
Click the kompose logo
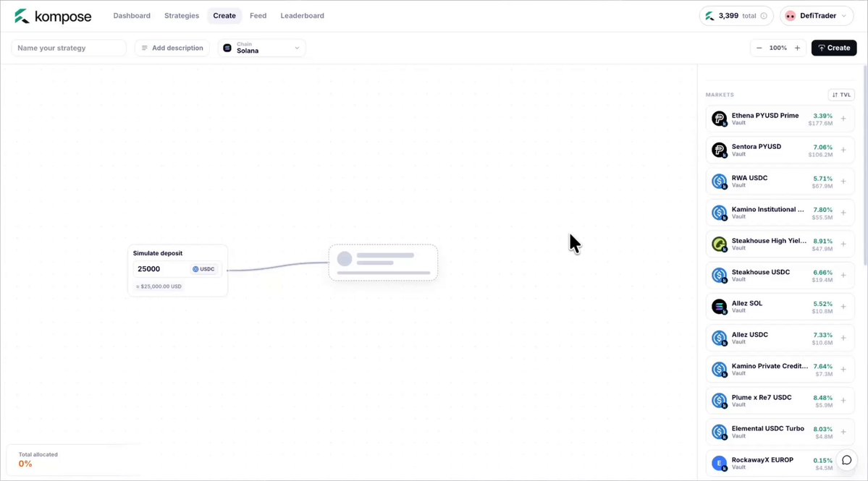[x=53, y=16]
